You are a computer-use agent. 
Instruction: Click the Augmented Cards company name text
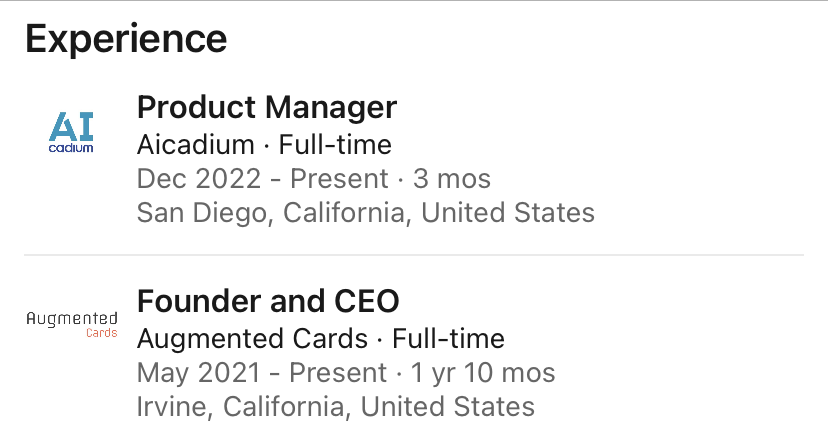252,338
